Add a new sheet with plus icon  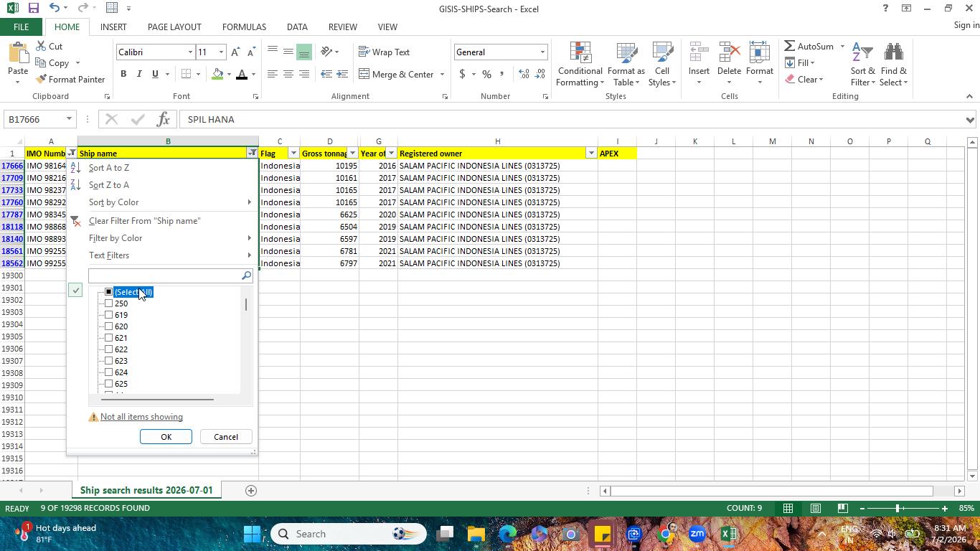[x=250, y=491]
